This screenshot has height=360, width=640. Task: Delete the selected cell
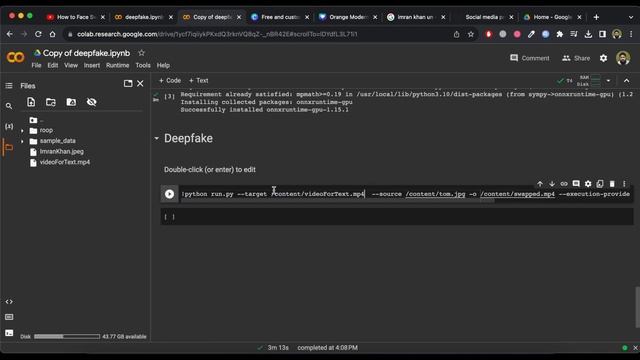[612, 184]
